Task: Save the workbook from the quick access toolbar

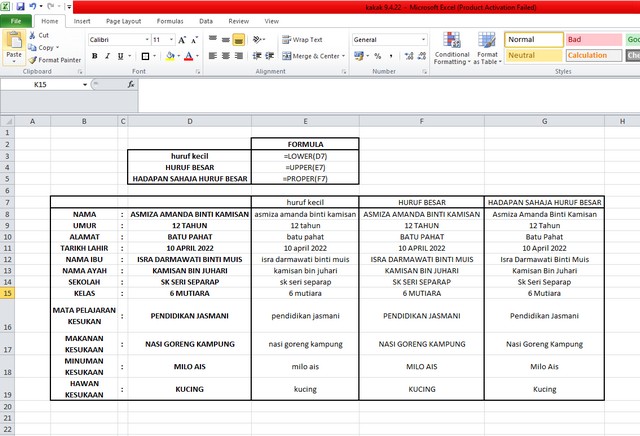Action: pyautogui.click(x=20, y=6)
